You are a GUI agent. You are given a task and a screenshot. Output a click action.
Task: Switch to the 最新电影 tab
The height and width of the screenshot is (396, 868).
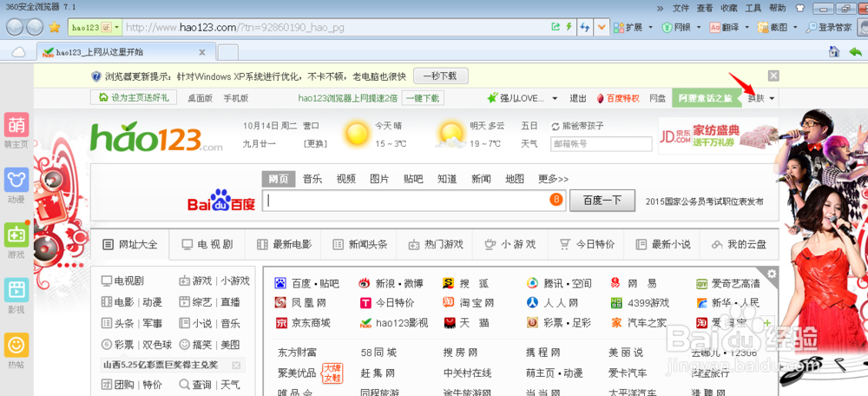tap(283, 244)
